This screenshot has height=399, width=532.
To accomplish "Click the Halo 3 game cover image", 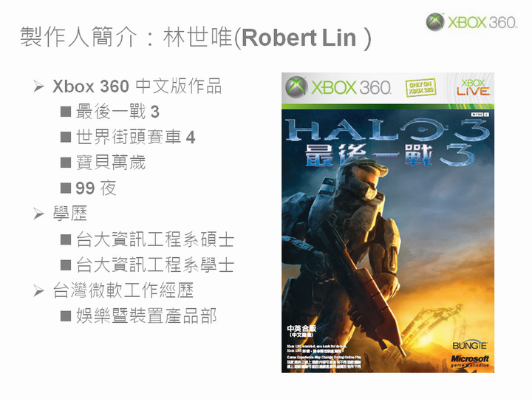I will tap(388, 223).
